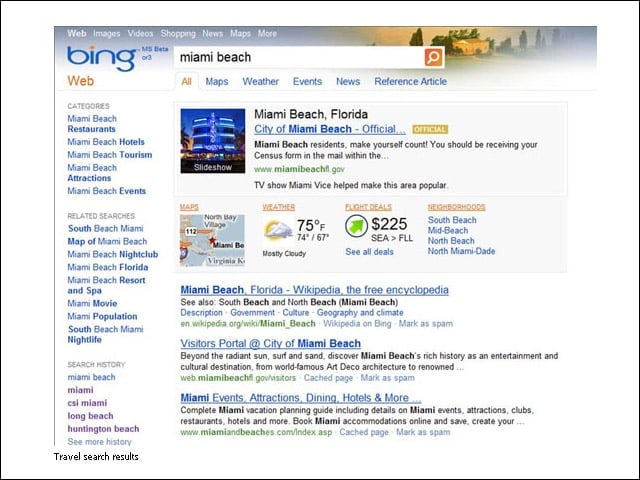Image resolution: width=640 pixels, height=480 pixels.
Task: Switch to the Events tab
Action: point(307,81)
